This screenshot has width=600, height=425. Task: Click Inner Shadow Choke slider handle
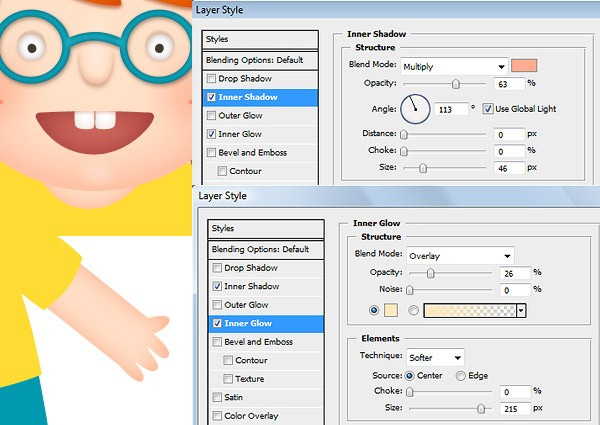[404, 151]
